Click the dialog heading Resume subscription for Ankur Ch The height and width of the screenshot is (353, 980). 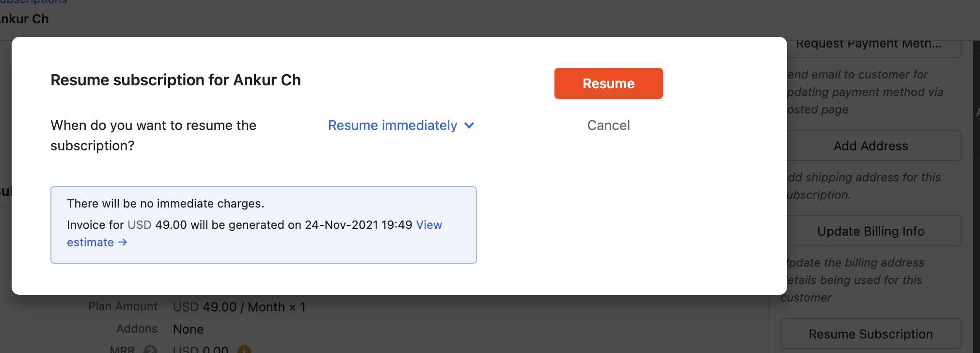175,80
